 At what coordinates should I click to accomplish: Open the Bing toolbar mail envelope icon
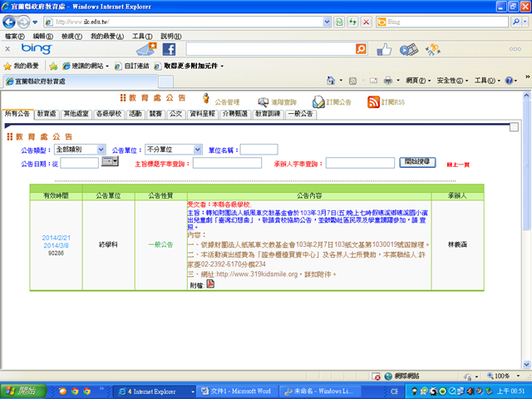[x=146, y=49]
